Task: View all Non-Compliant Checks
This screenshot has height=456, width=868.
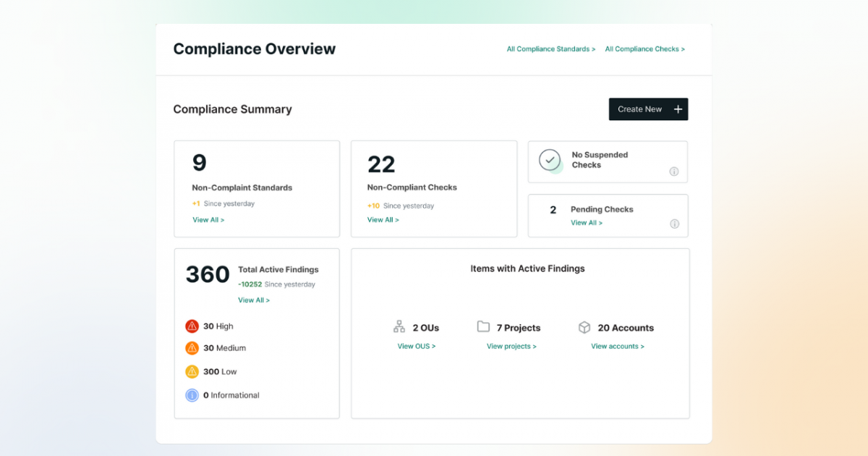Action: pos(383,219)
